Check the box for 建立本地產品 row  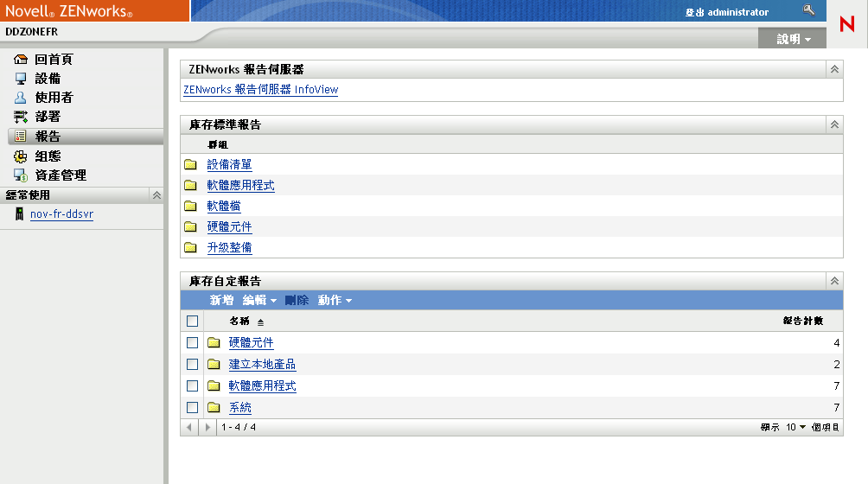193,364
